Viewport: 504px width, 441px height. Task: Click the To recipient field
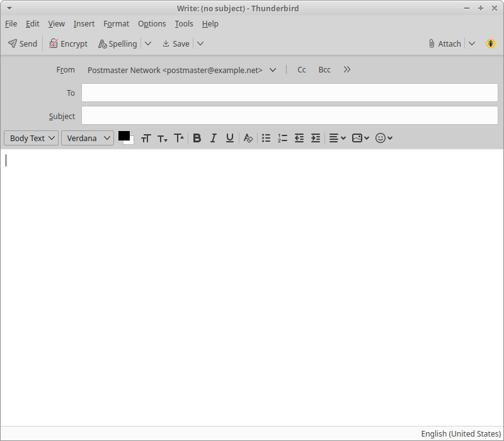tap(290, 93)
